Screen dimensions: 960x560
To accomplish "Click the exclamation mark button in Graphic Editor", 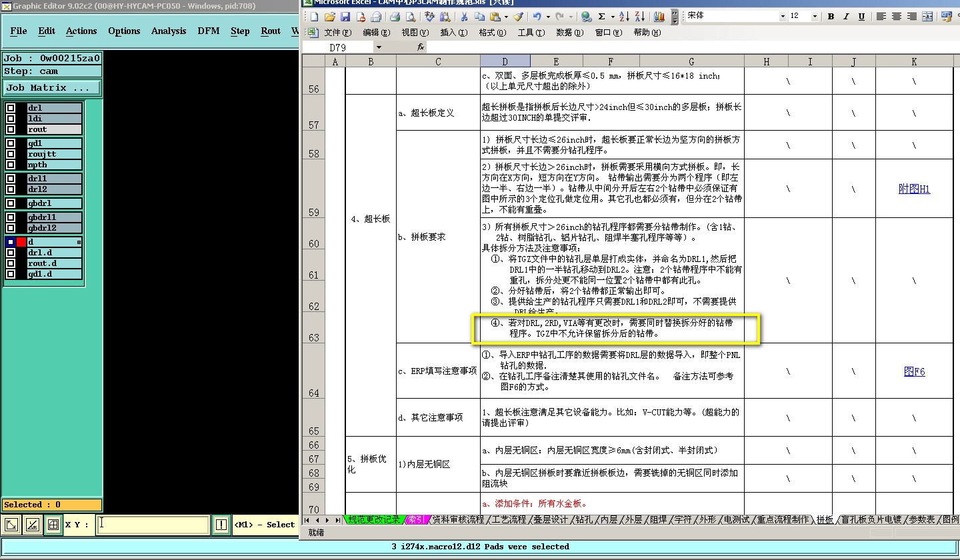I will [x=221, y=525].
